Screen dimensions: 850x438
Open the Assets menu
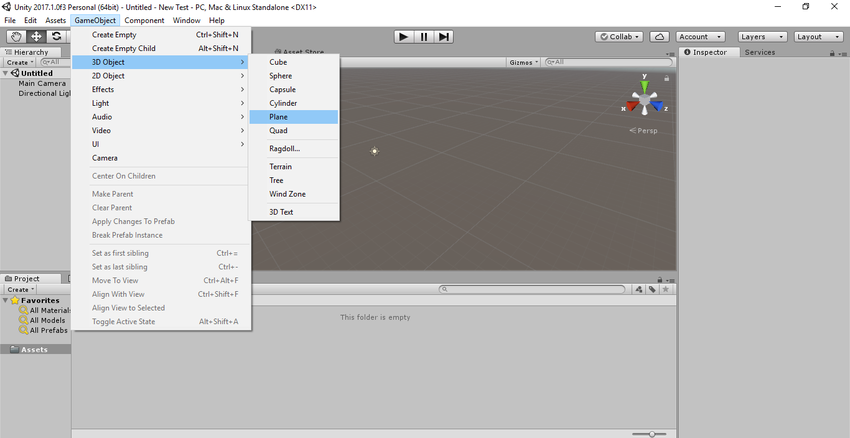(x=55, y=20)
